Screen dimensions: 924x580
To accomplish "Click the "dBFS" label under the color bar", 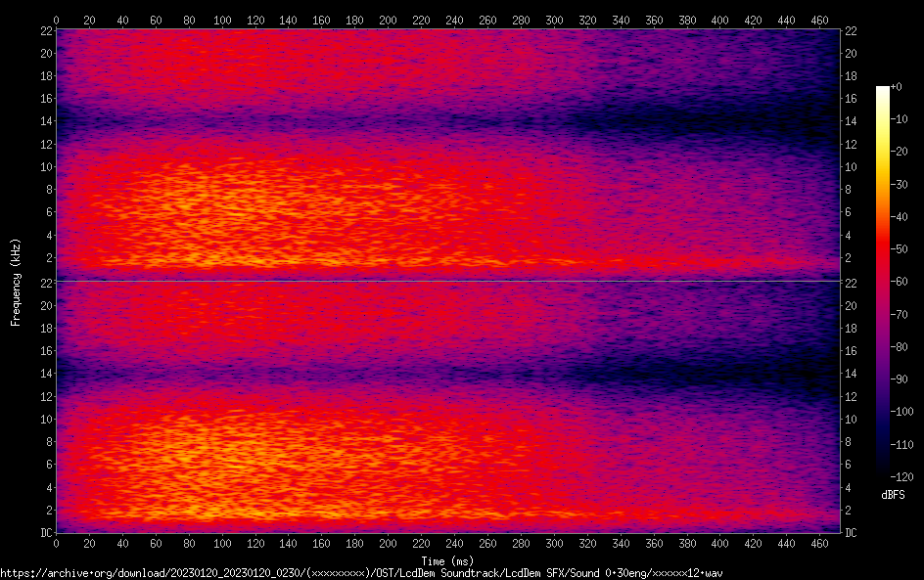I will 893,496.
